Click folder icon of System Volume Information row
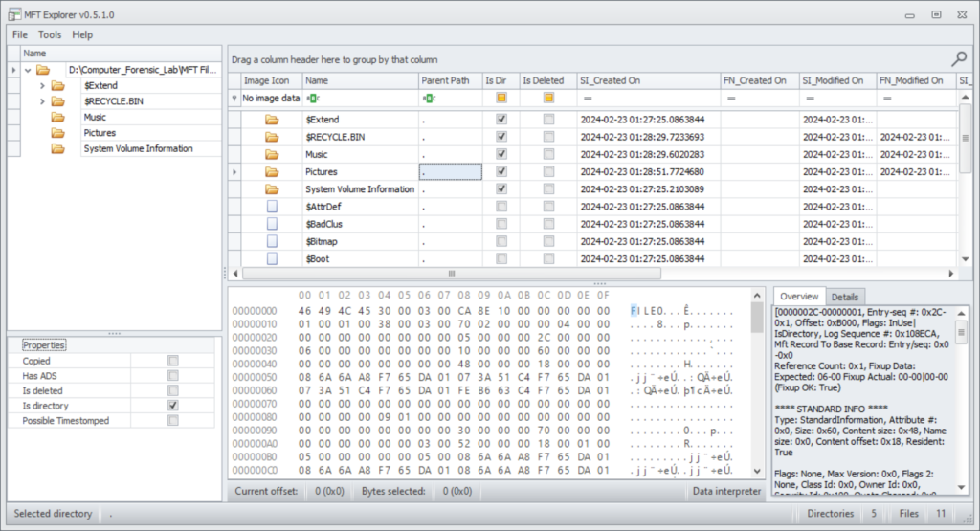 (272, 189)
